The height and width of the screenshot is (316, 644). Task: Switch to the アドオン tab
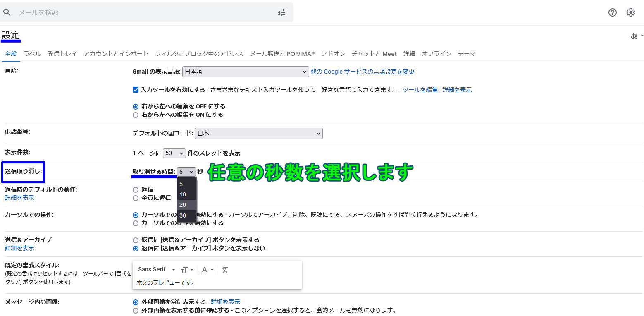coord(333,54)
